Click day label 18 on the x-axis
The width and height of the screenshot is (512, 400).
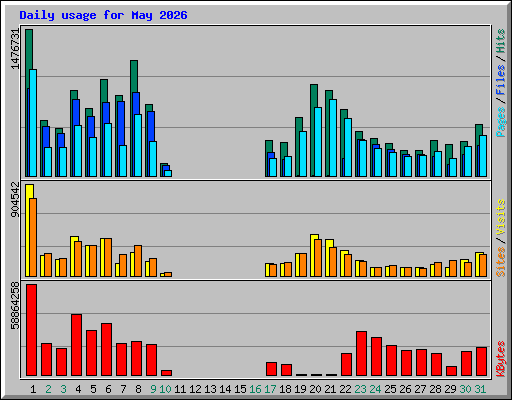pyautogui.click(x=285, y=389)
